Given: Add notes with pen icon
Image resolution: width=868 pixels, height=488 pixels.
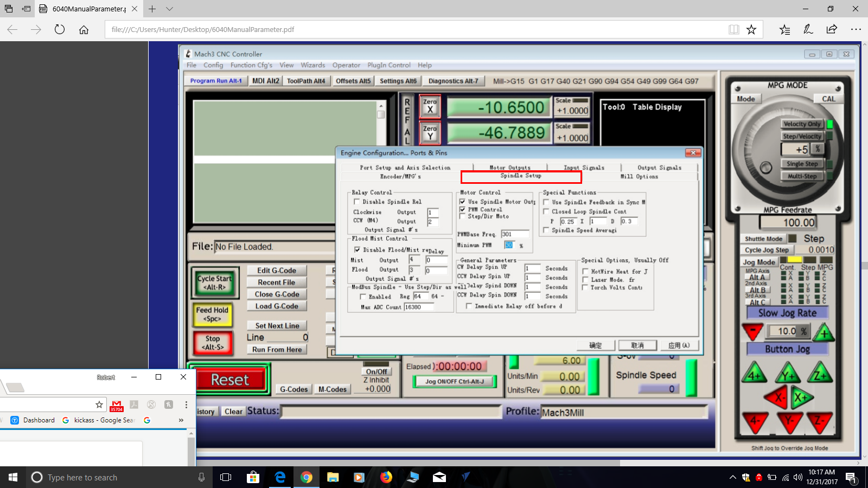Looking at the screenshot, I should [x=808, y=29].
